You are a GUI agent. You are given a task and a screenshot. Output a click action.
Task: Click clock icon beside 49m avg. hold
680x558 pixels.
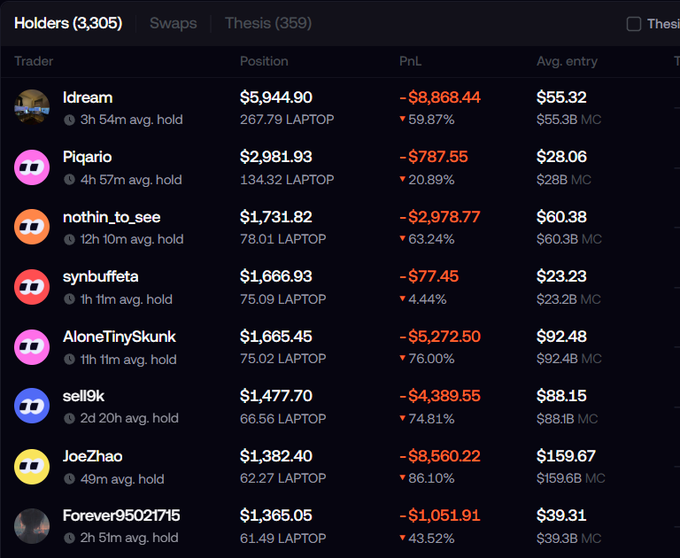click(x=69, y=479)
